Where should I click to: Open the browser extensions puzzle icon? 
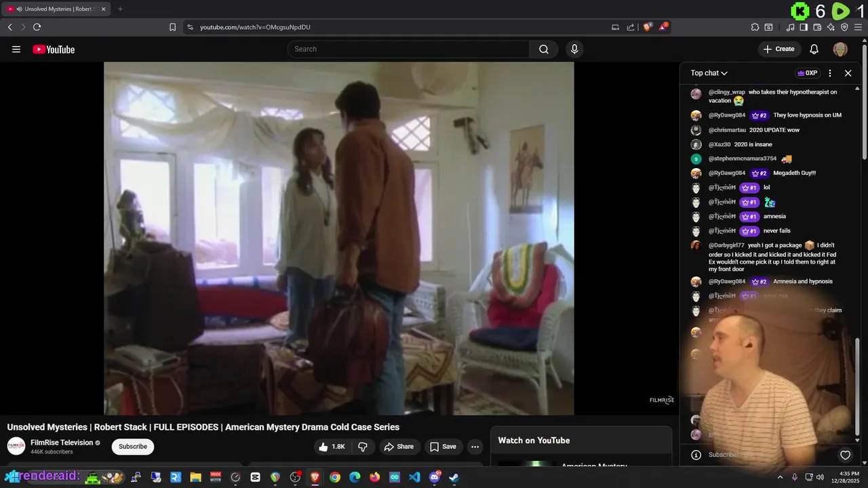[x=755, y=27]
